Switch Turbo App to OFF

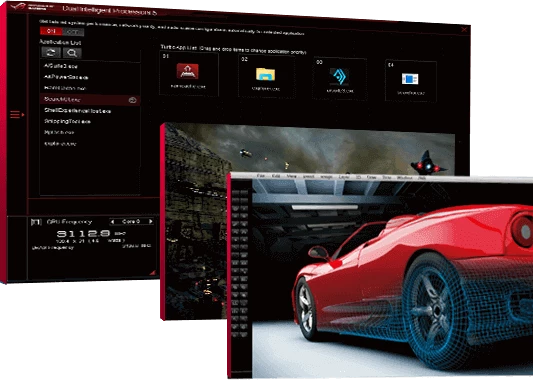pos(73,32)
